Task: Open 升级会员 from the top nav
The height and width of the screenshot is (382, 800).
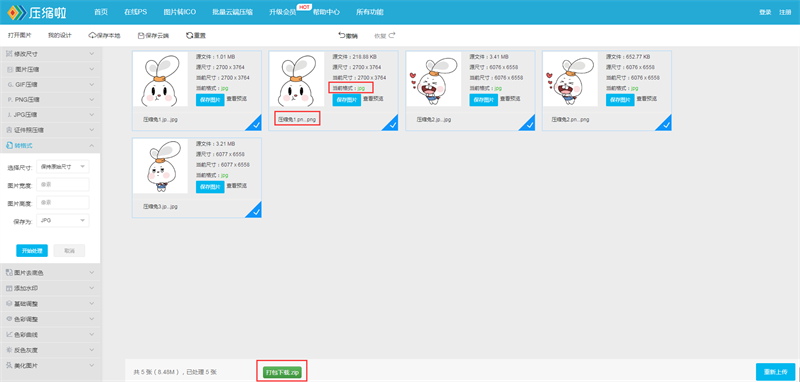Action: tap(283, 12)
